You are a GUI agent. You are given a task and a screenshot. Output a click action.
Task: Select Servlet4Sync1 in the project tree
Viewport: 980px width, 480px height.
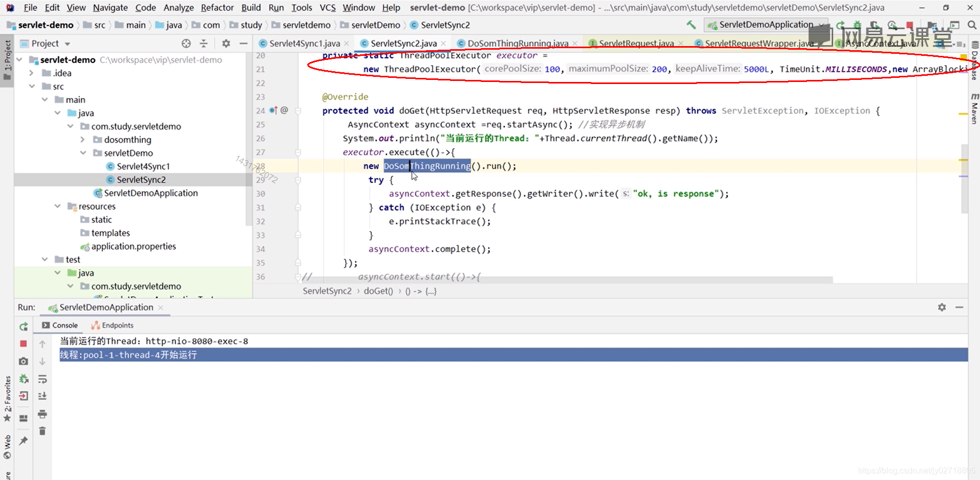click(143, 166)
